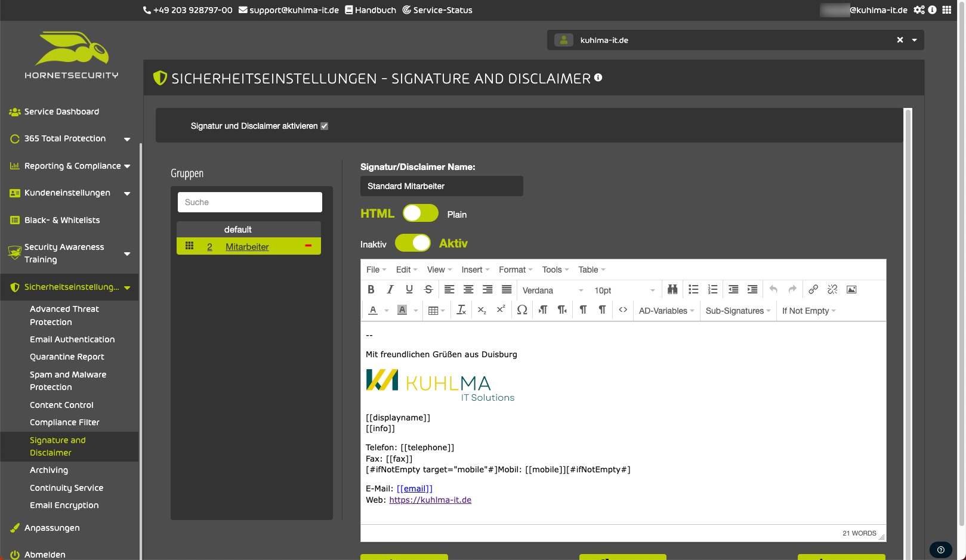Open the Service-Status link
Screen dimensions: 966x560
437,10
